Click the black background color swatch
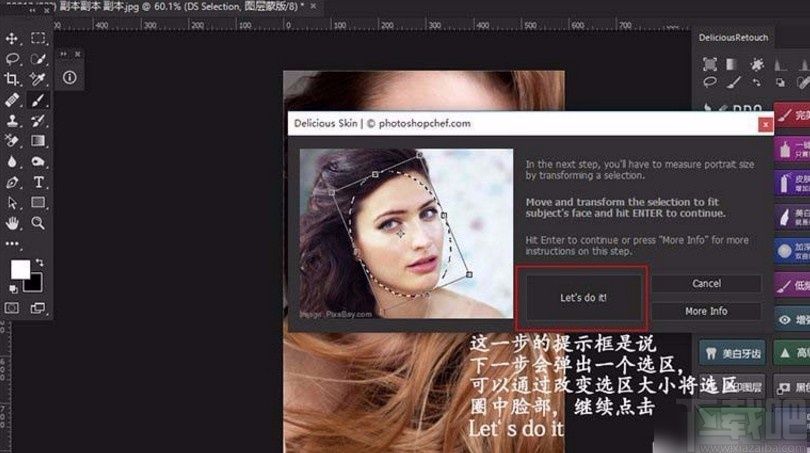Image resolution: width=810 pixels, height=453 pixels. tap(35, 284)
